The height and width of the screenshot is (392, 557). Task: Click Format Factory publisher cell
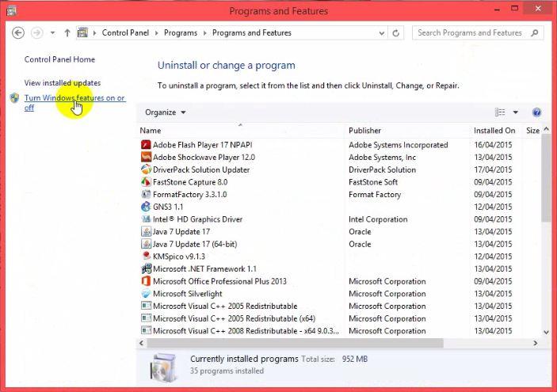click(375, 195)
